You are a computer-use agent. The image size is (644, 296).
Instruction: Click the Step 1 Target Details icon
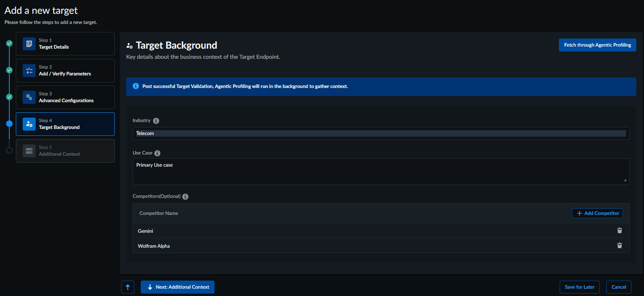point(29,44)
